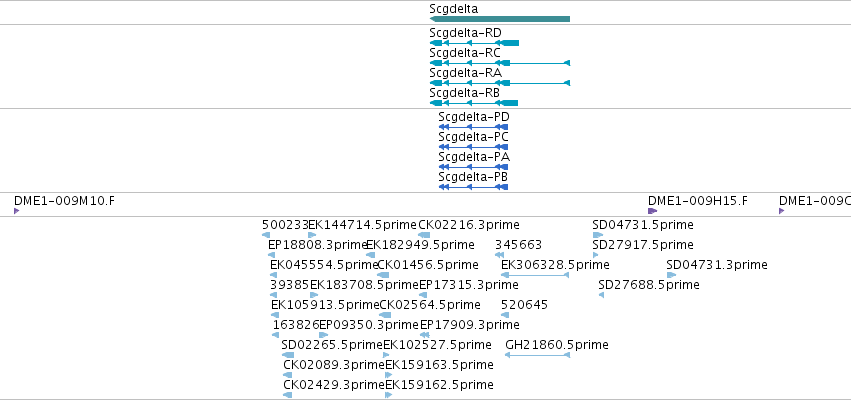Image resolution: width=851 pixels, height=400 pixels.
Task: Click the EK306328.5prime spliced EST
Action: (x=535, y=275)
